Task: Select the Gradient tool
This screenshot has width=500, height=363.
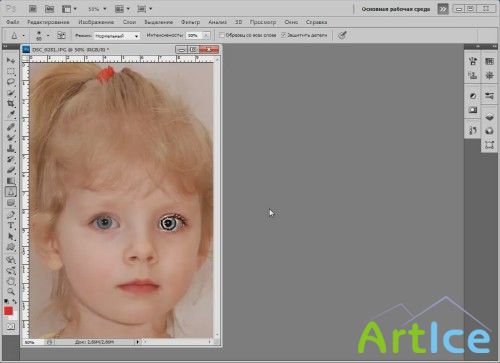Action: [11, 181]
